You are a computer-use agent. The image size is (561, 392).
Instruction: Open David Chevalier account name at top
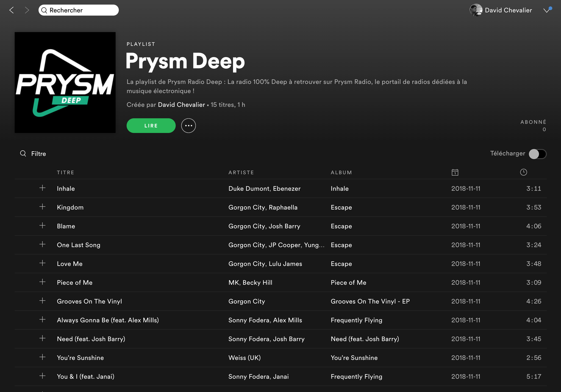click(x=508, y=10)
